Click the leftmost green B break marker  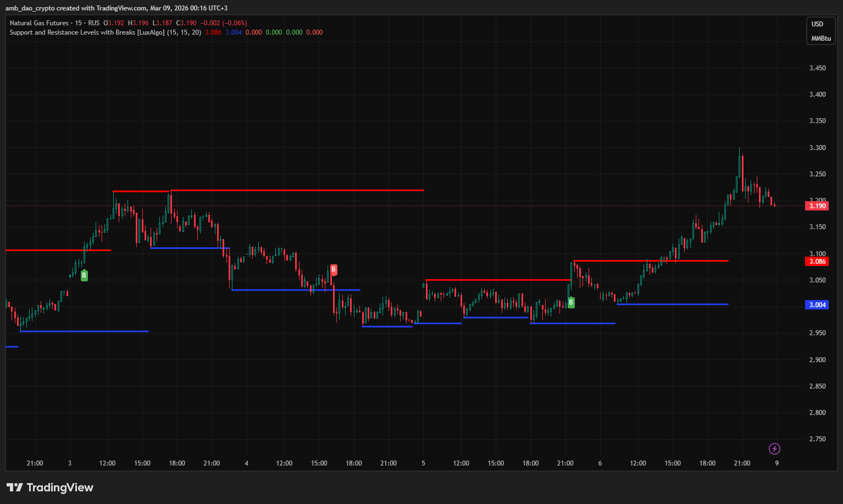tap(84, 275)
